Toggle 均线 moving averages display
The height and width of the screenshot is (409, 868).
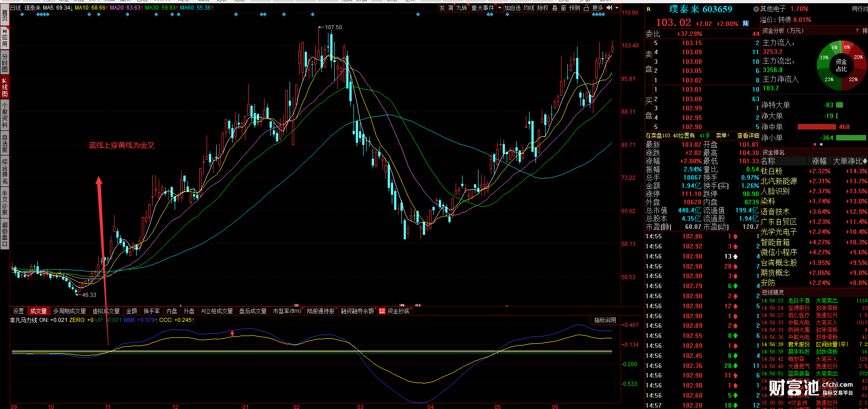pyautogui.click(x=529, y=8)
